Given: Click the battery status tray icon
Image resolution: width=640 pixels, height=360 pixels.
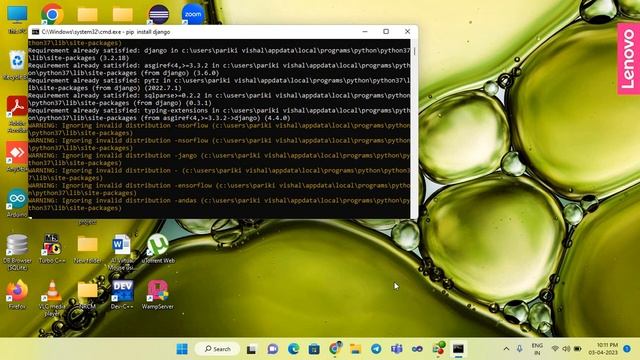Looking at the screenshot, I should click(x=578, y=349).
